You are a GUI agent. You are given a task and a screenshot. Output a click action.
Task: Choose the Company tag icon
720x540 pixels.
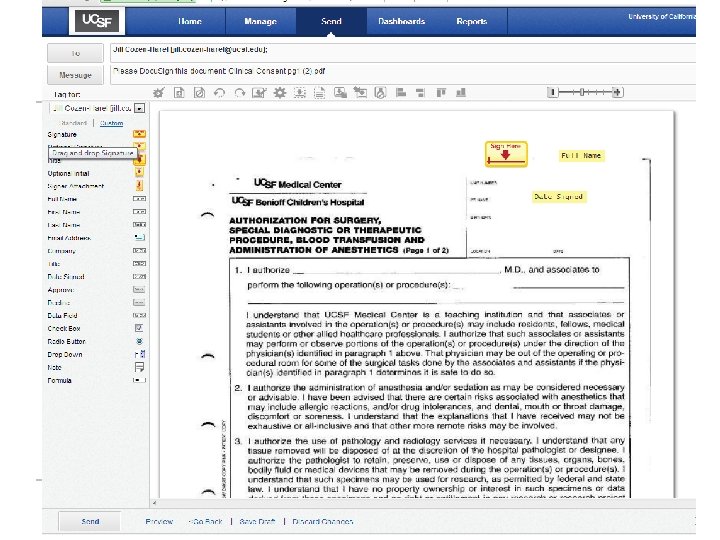pyautogui.click(x=139, y=251)
